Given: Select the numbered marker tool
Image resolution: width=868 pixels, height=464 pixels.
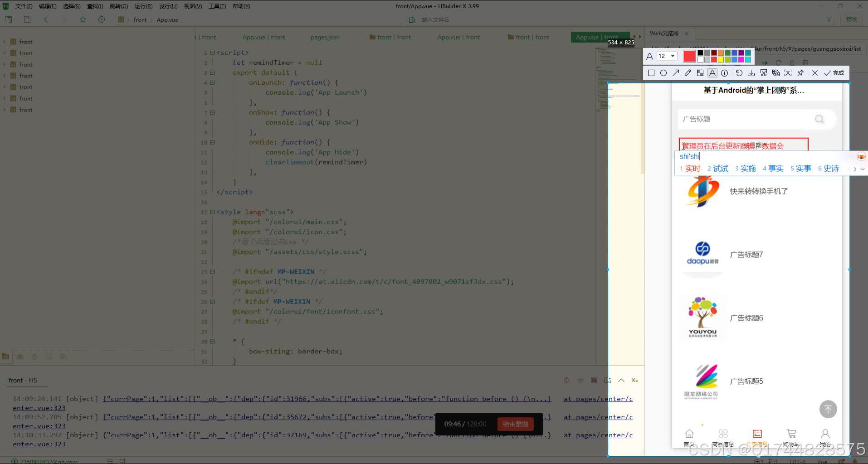Looking at the screenshot, I should pos(725,73).
